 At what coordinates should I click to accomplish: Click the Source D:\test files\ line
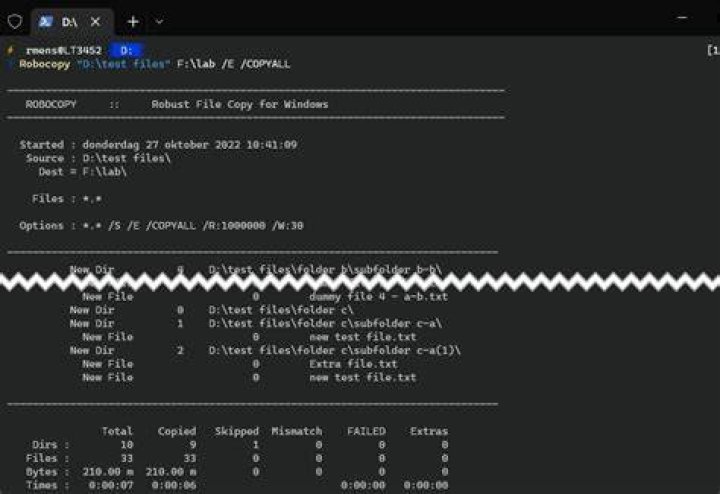98,158
